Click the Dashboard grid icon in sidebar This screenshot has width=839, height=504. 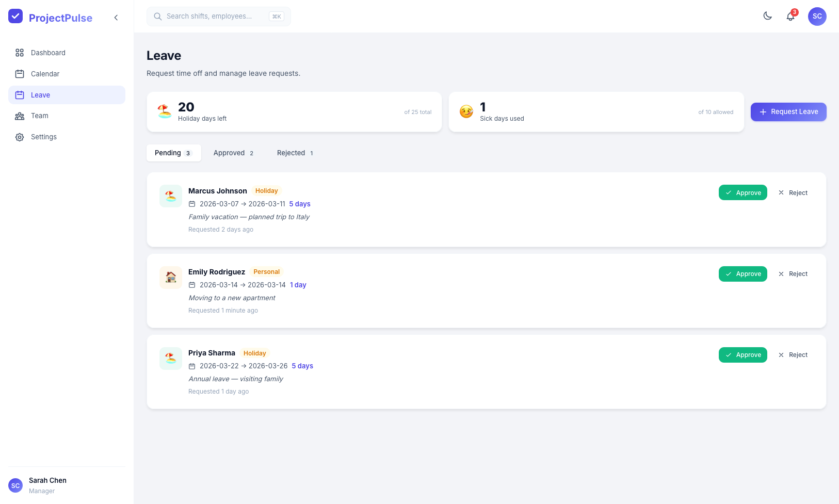(x=20, y=53)
